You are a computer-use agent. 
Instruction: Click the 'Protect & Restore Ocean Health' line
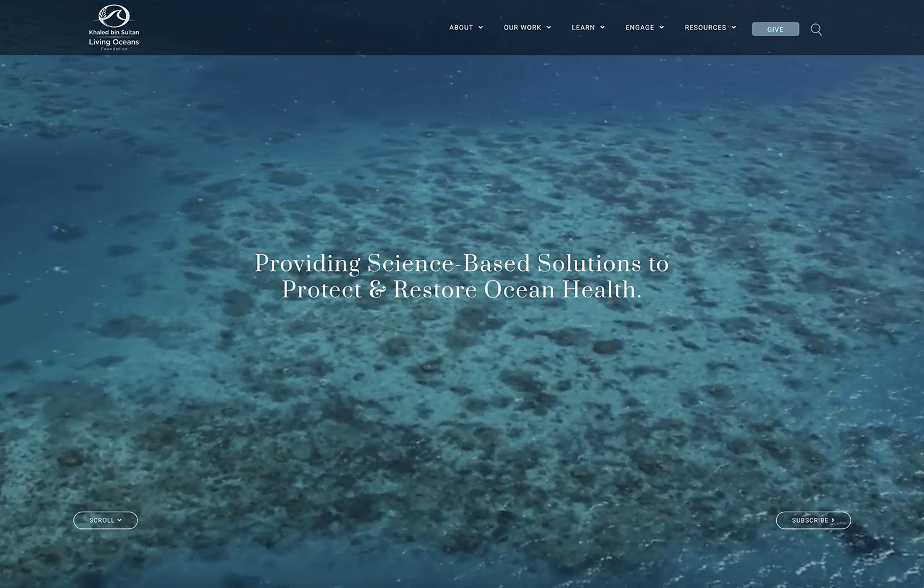[462, 289]
